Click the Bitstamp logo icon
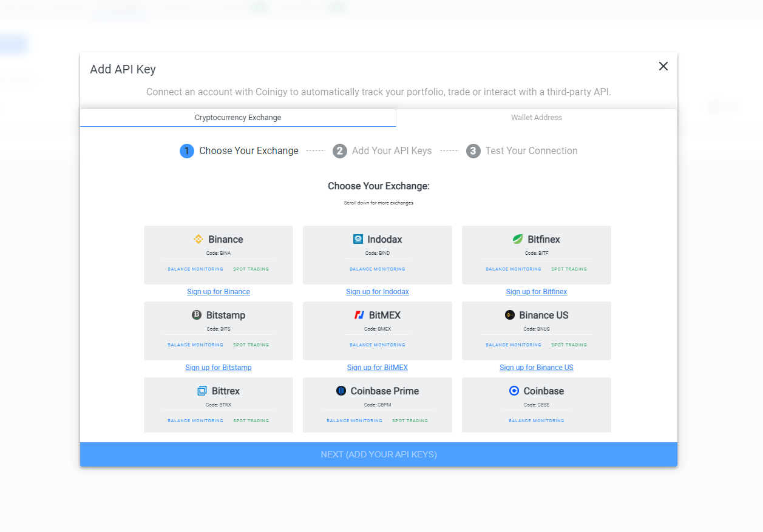Screen dimensions: 763x532 (x=197, y=315)
